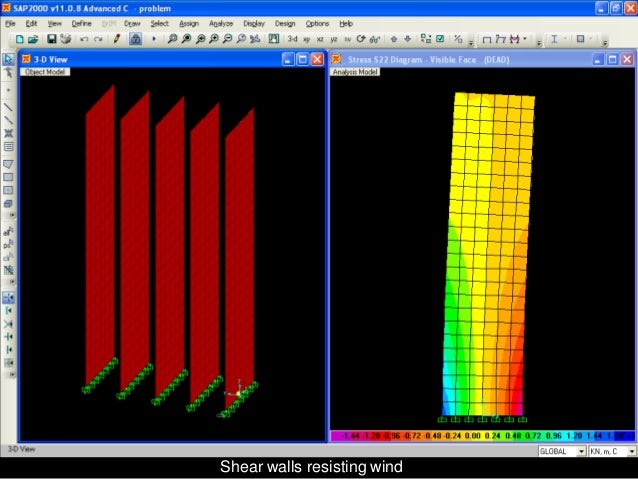638x479 pixels.
Task: Click the Zoom In One Step icon
Action: 214,39
